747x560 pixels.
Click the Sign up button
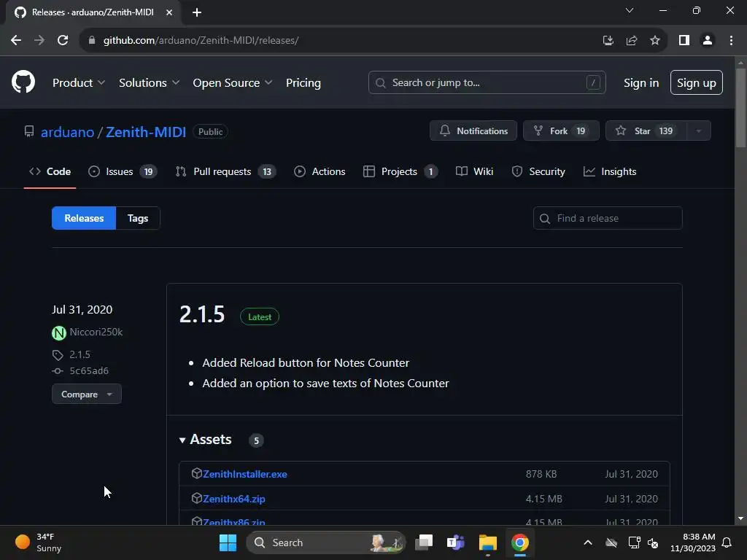(x=696, y=82)
